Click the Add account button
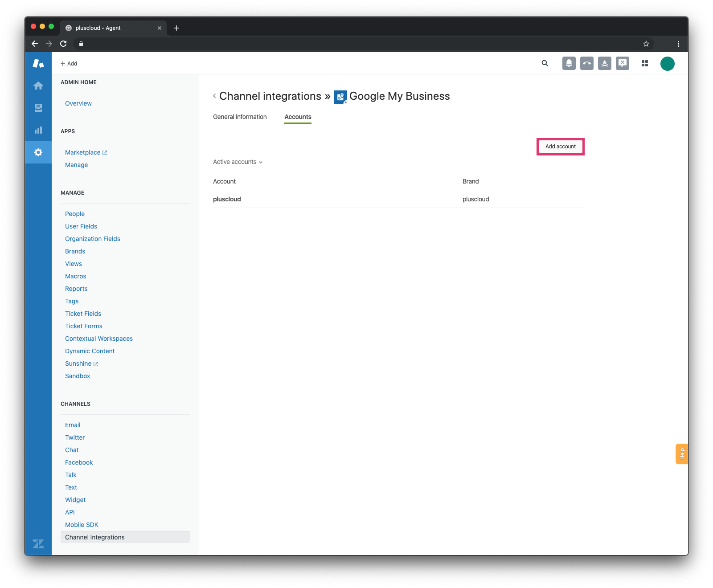Viewport: 713px width, 588px height. 561,147
